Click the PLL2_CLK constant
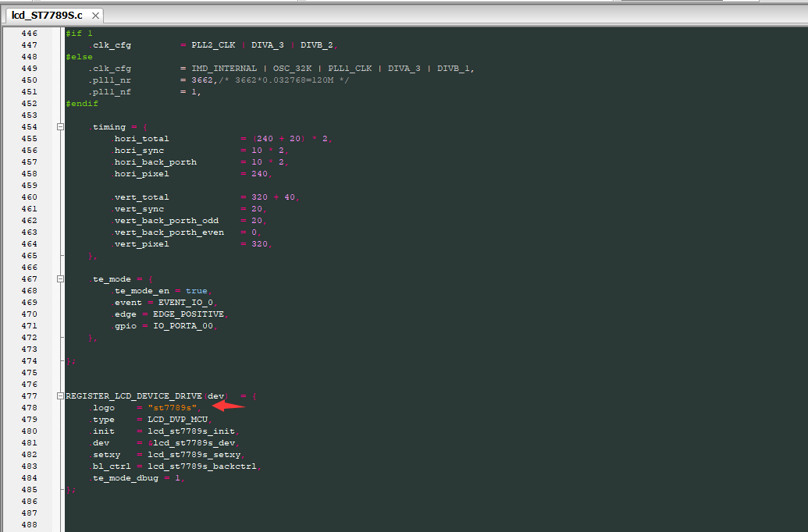This screenshot has width=808, height=532. [213, 45]
